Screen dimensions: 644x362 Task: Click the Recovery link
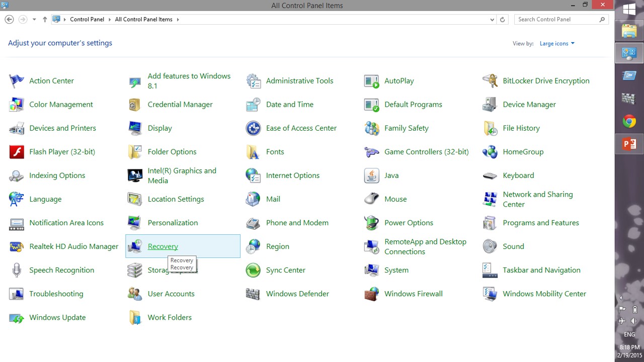point(163,246)
